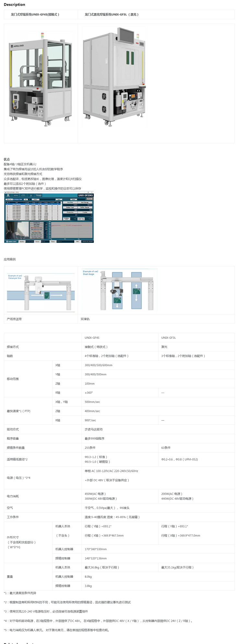This screenshot has width=243, height=644.
Task: Click the '适用锡线直径*2' row label
Action: tap(17, 459)
